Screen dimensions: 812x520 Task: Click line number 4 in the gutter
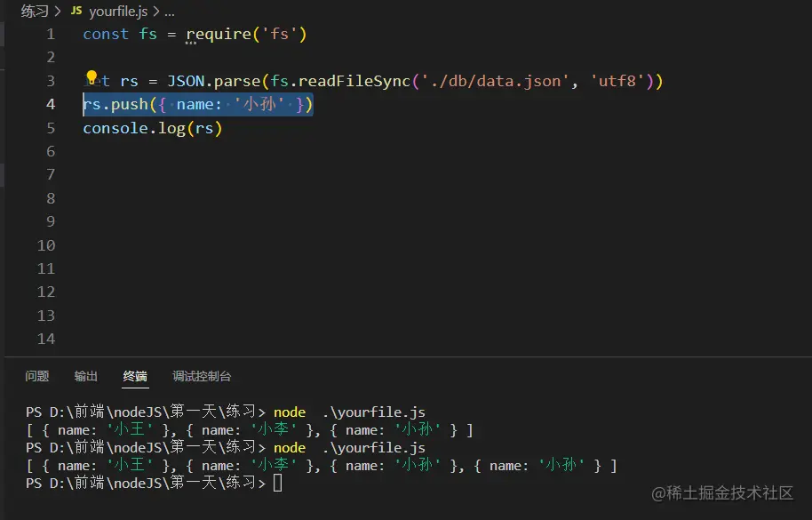coord(51,104)
